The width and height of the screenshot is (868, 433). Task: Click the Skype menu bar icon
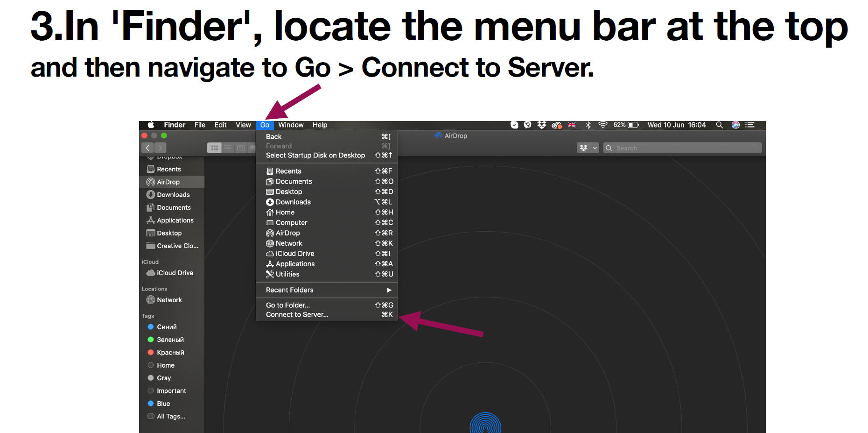point(528,125)
